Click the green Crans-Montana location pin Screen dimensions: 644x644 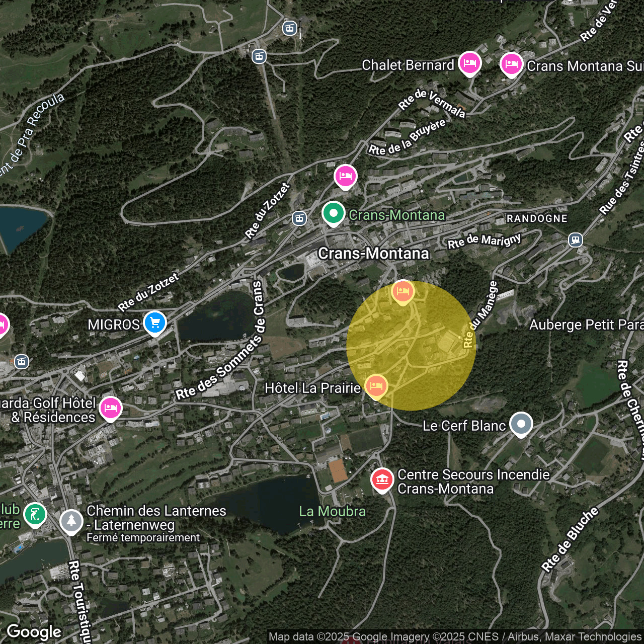(333, 213)
